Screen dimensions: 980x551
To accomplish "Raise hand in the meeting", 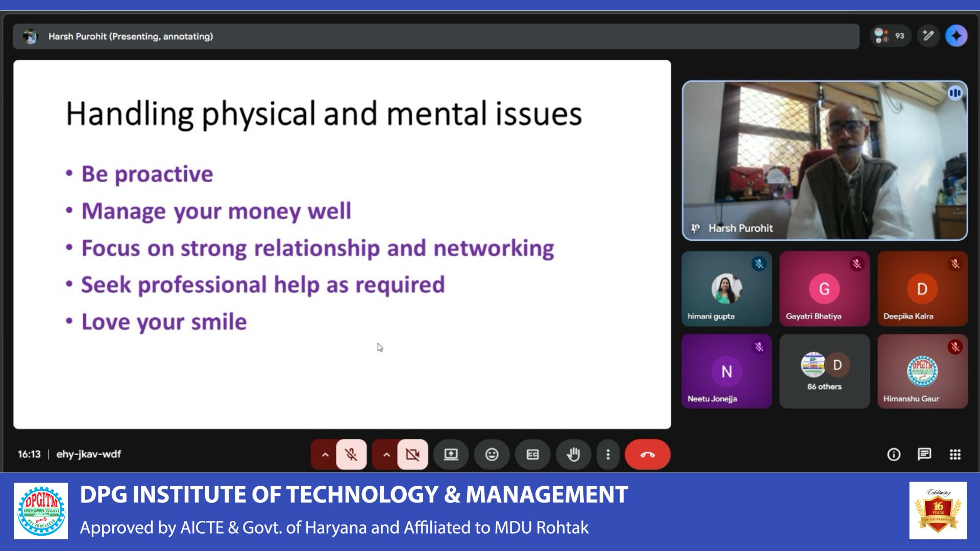I will (x=573, y=454).
